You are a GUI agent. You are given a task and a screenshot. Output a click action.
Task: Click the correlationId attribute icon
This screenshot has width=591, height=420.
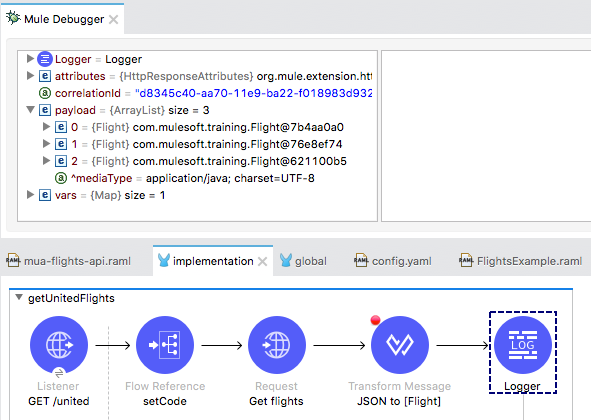click(45, 93)
